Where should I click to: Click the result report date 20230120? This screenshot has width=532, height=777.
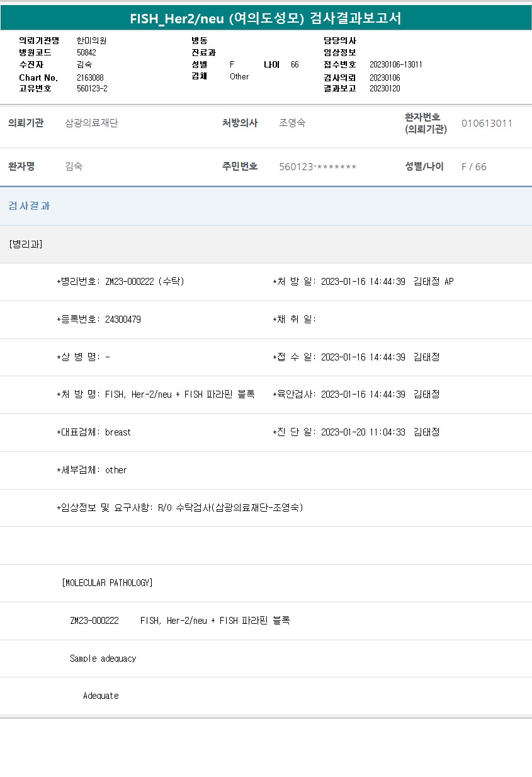384,88
